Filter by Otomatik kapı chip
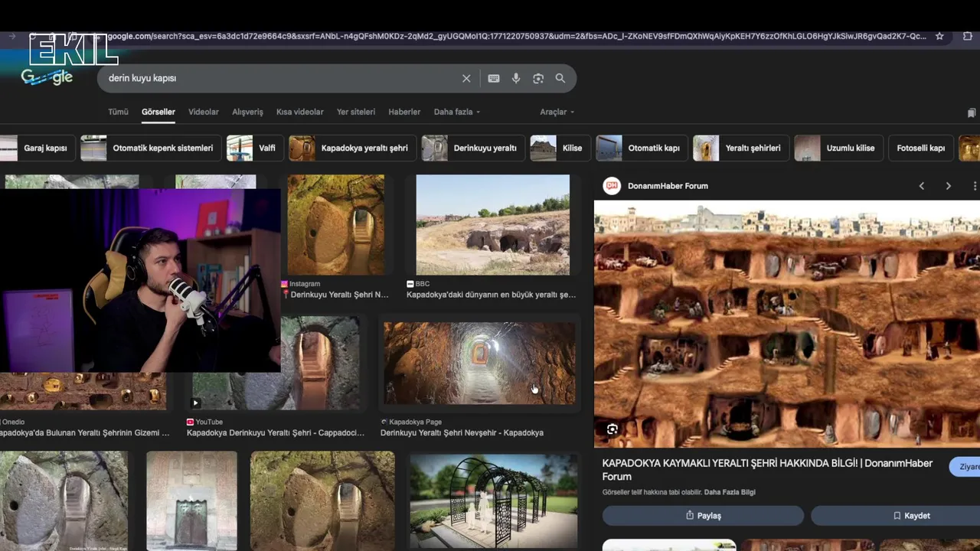Viewport: 980px width, 551px height. pyautogui.click(x=642, y=148)
